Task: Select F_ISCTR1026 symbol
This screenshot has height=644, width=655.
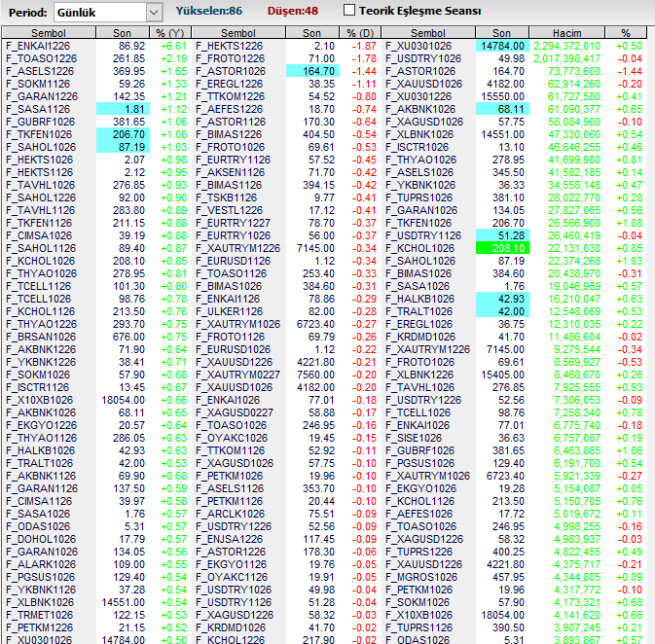Action: (x=417, y=147)
